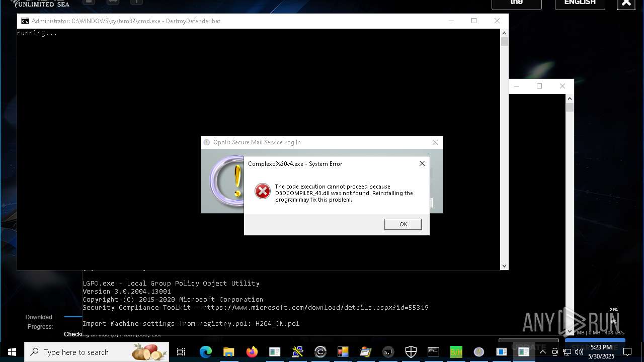The image size is (644, 362).
Task: Click the 'Import Machine settings from registry.pol' line
Action: pos(191,323)
